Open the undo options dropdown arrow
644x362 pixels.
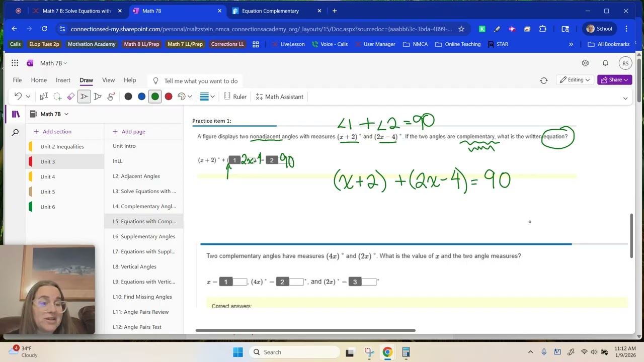tap(28, 97)
